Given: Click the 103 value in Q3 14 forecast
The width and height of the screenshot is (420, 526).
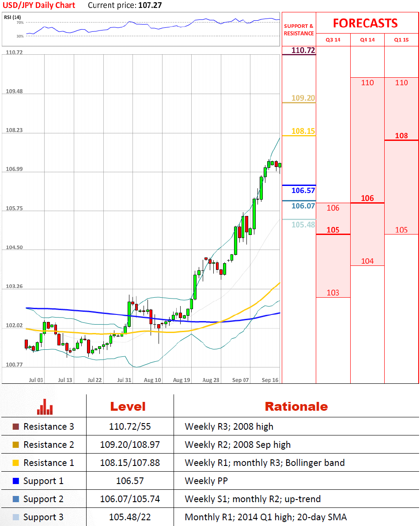Looking at the screenshot, I should click(333, 293).
